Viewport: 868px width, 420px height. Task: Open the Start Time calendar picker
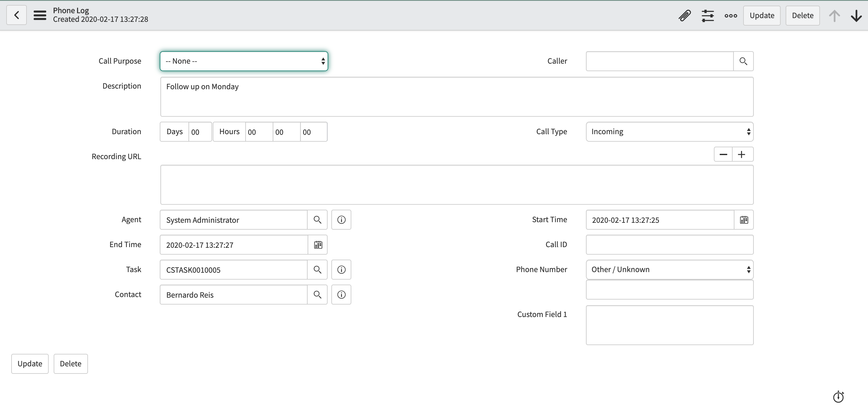tap(744, 220)
